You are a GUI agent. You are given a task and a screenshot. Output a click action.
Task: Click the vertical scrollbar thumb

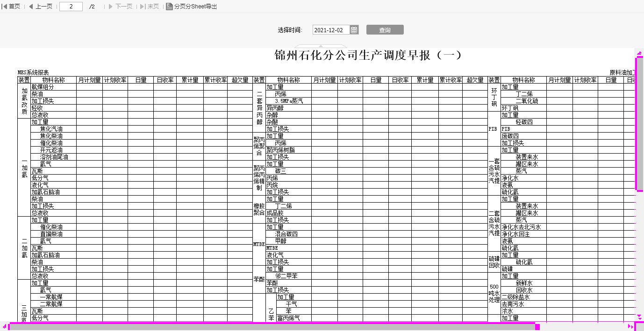(640, 124)
